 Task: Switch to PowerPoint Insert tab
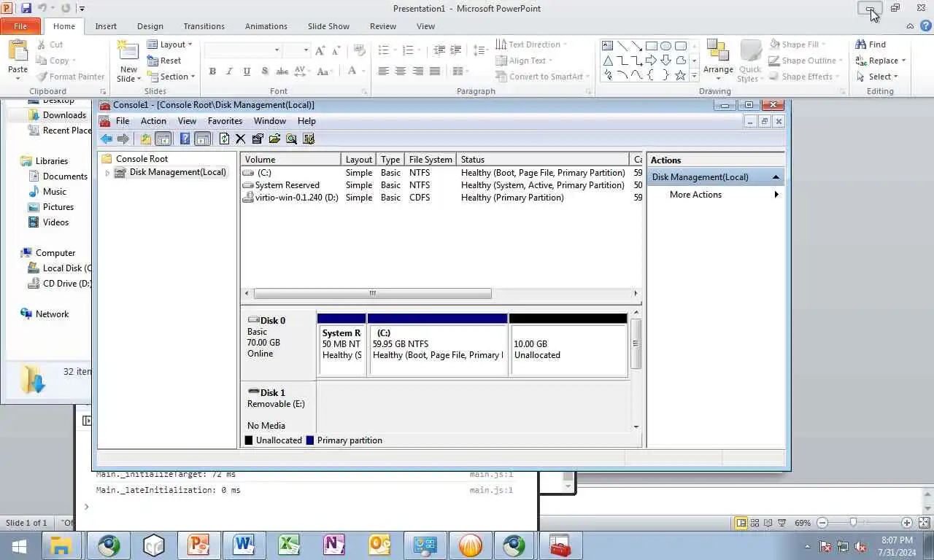(106, 26)
